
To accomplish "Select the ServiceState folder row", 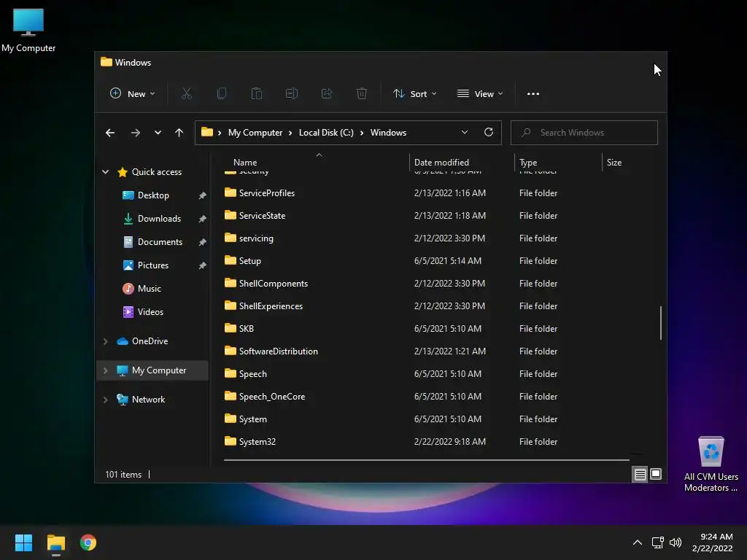I will click(x=426, y=216).
